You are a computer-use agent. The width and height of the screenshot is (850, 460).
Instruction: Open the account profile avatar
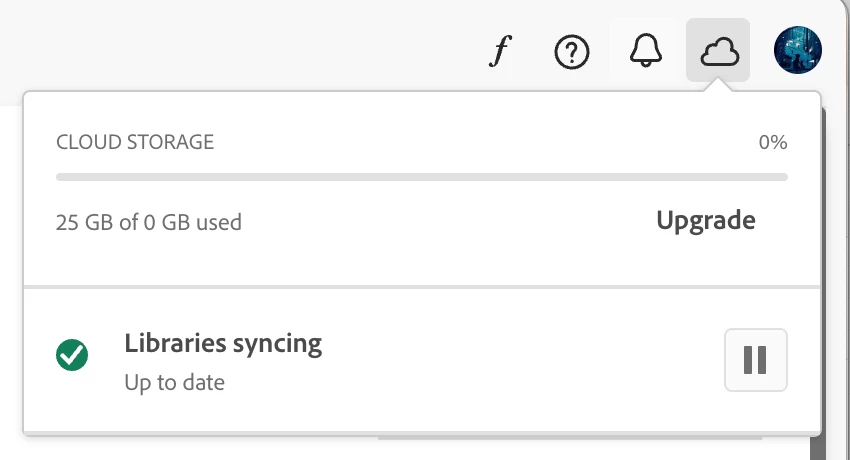coord(798,50)
